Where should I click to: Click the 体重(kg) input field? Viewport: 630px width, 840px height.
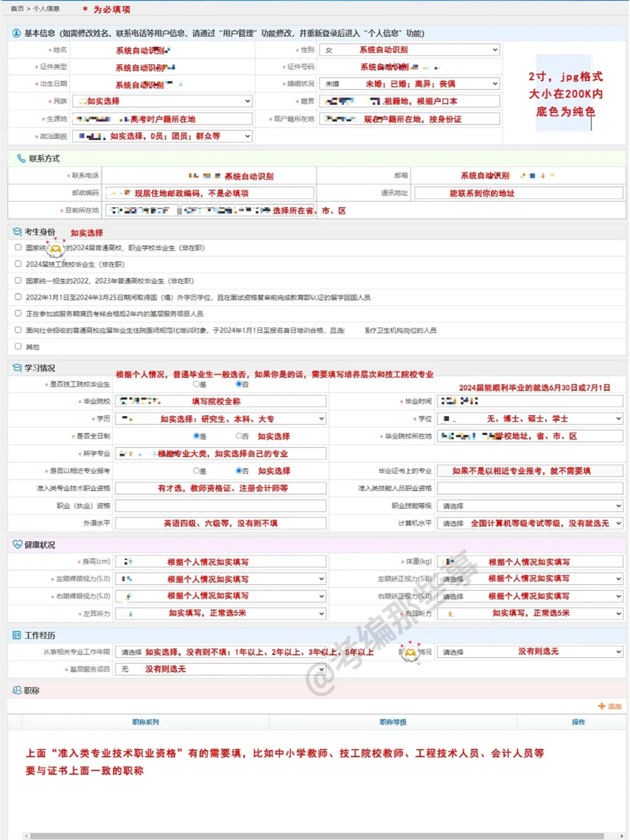530,562
